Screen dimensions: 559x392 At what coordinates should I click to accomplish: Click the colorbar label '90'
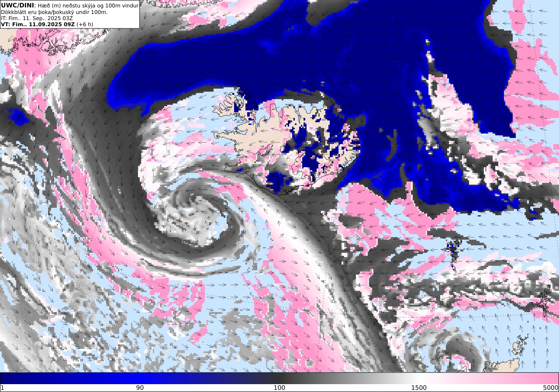[140, 388]
